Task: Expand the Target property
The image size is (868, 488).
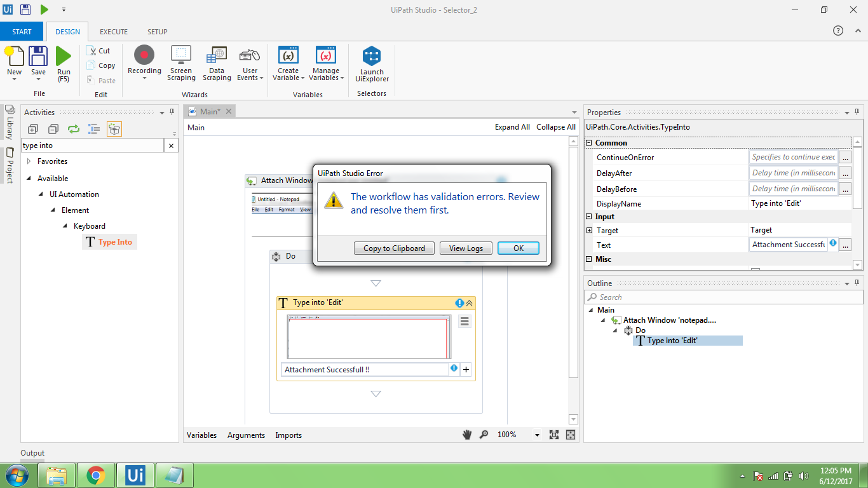Action: click(589, 231)
